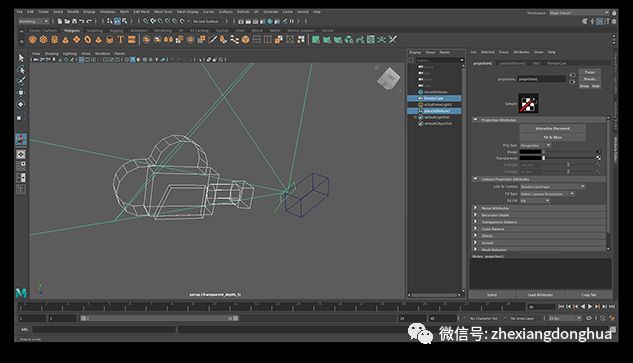Open the Mesh Tools menu
Image resolution: width=633 pixels, height=363 pixels.
tap(163, 12)
